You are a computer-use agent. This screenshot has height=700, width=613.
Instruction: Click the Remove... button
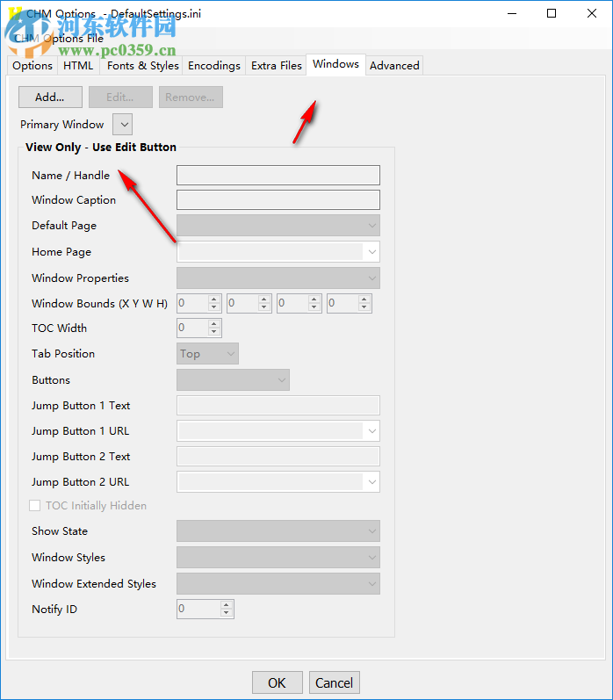[191, 97]
